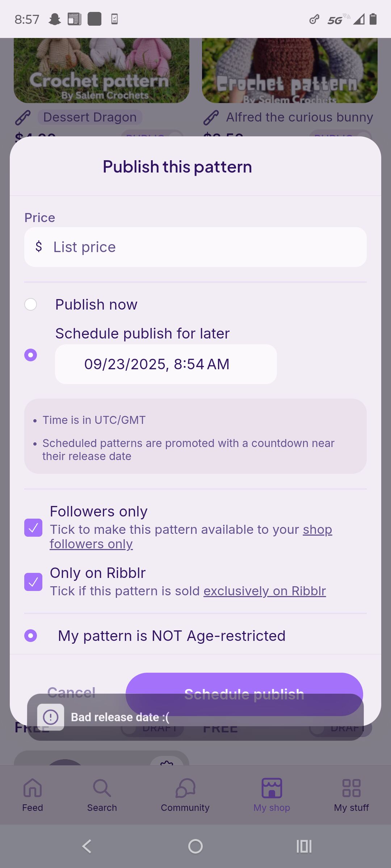391x868 pixels.
Task: Select the NOT Age-restricted radio option
Action: click(31, 635)
